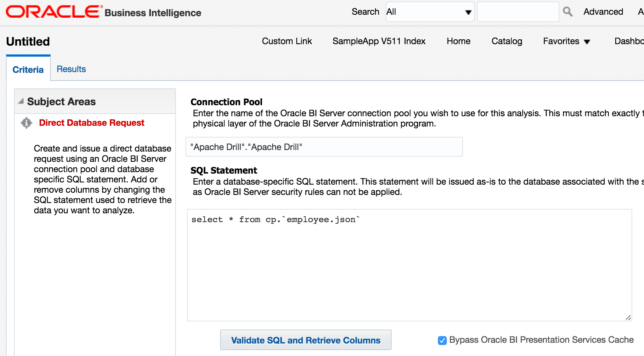Image resolution: width=644 pixels, height=356 pixels.
Task: Select the Criteria tab
Action: 28,70
